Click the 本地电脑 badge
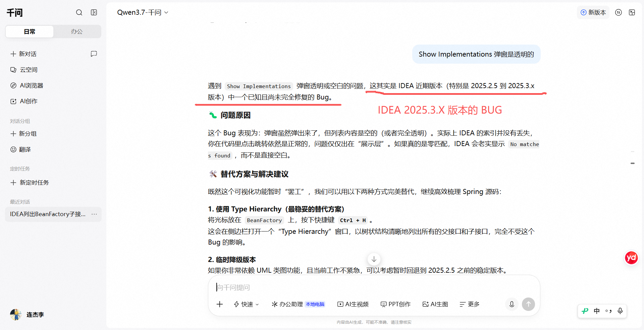Image resolution: width=644 pixels, height=330 pixels. pyautogui.click(x=315, y=304)
